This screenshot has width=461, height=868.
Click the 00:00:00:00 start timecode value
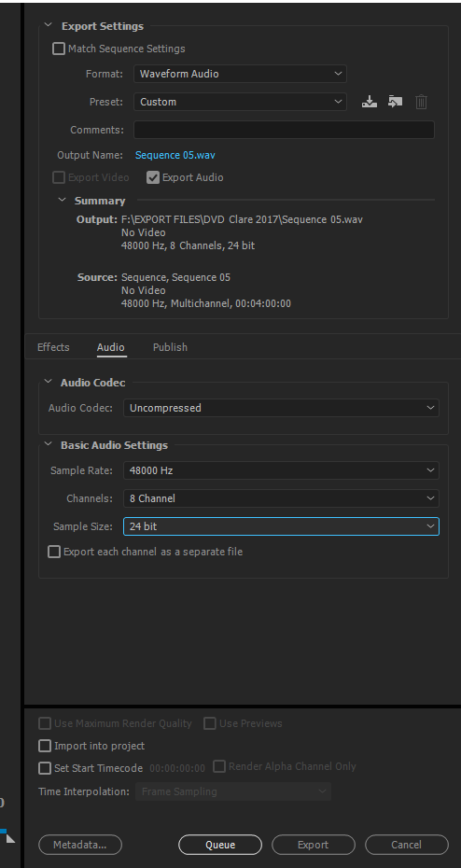pos(177,768)
